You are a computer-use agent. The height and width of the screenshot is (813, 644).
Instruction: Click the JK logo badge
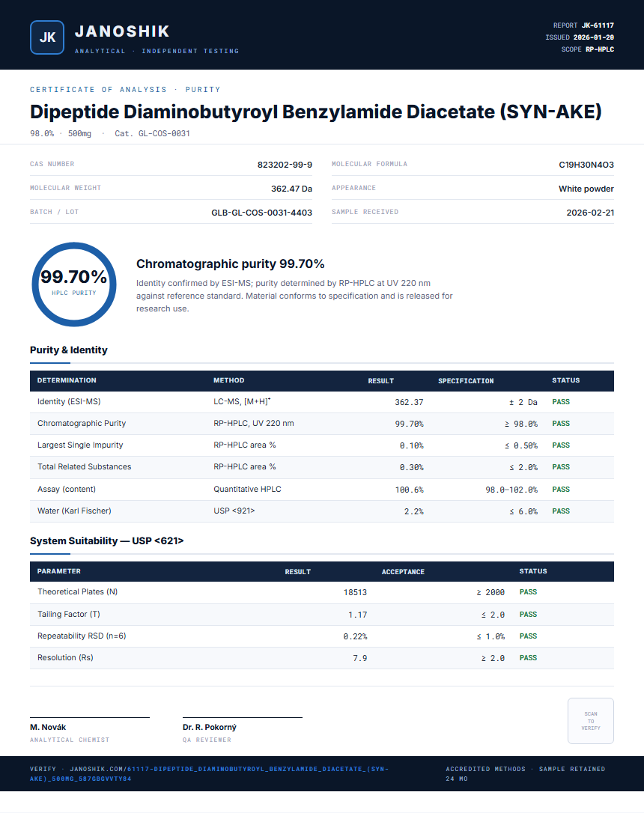click(x=47, y=37)
